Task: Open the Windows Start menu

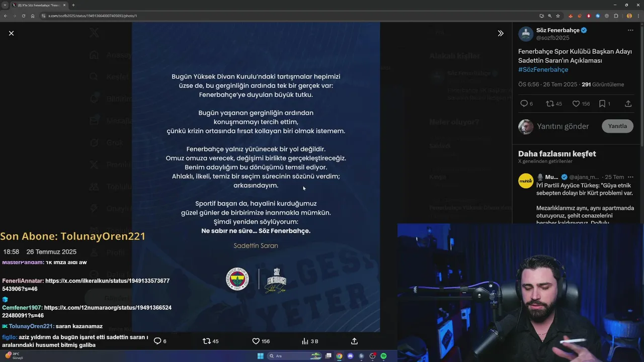Action: point(260,356)
